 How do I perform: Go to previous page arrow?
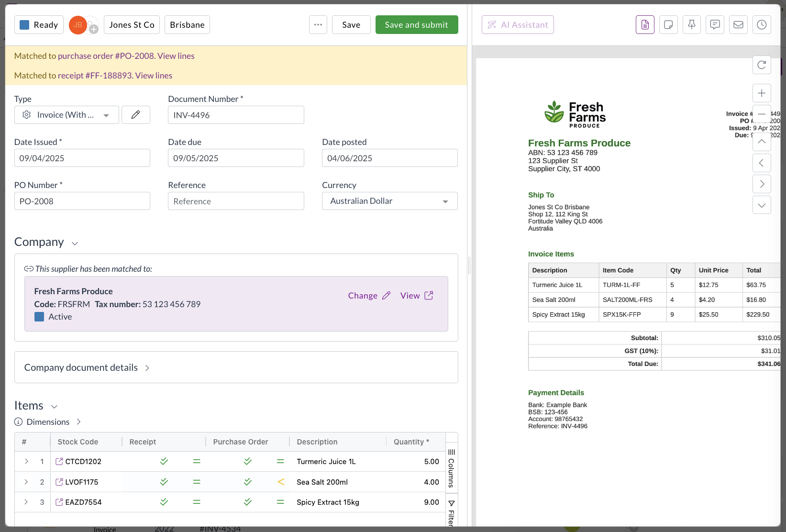[762, 163]
